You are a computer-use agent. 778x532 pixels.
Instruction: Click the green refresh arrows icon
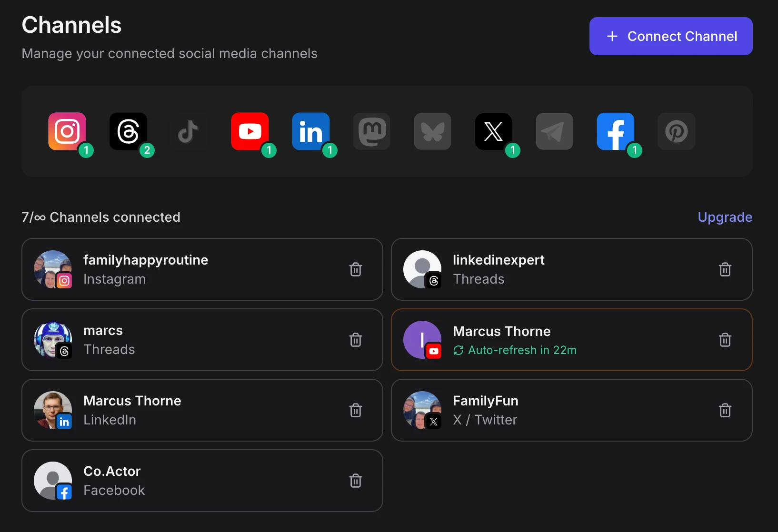[459, 350]
